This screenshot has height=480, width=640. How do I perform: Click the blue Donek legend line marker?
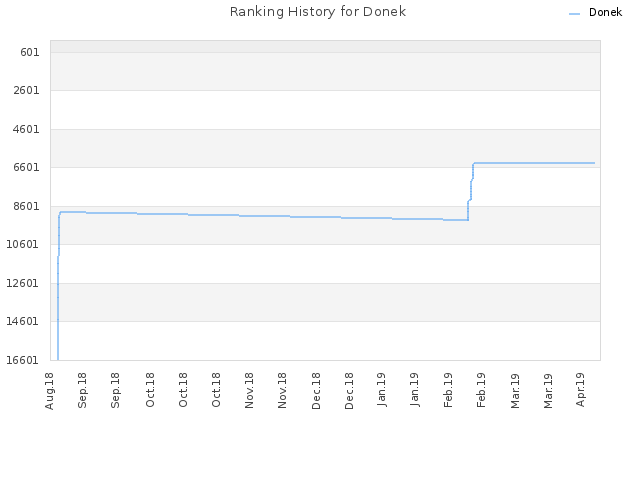coord(574,14)
